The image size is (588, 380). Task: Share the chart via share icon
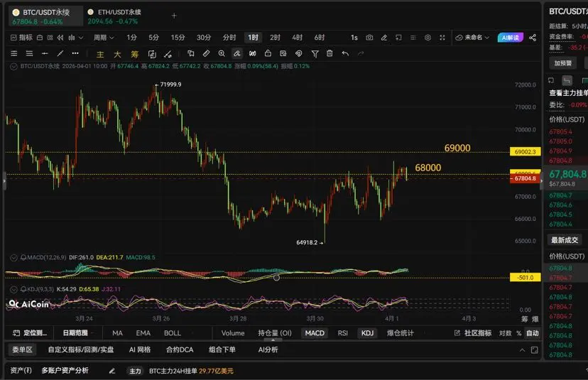click(533, 38)
